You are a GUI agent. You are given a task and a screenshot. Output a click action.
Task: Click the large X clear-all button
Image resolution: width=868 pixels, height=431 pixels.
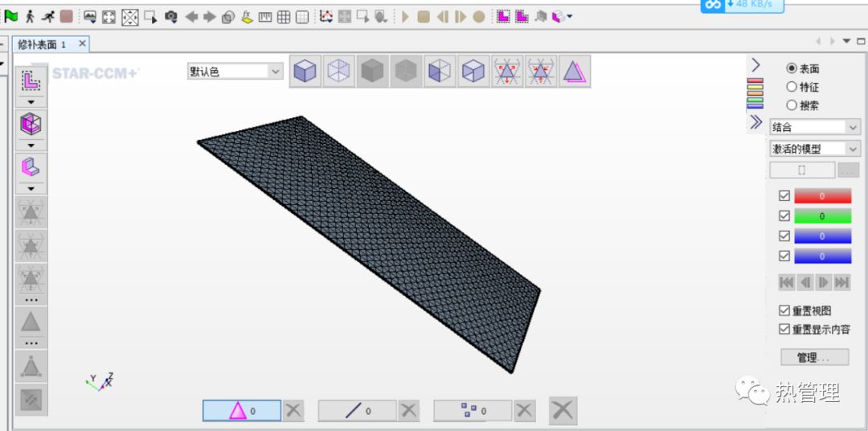tap(563, 411)
